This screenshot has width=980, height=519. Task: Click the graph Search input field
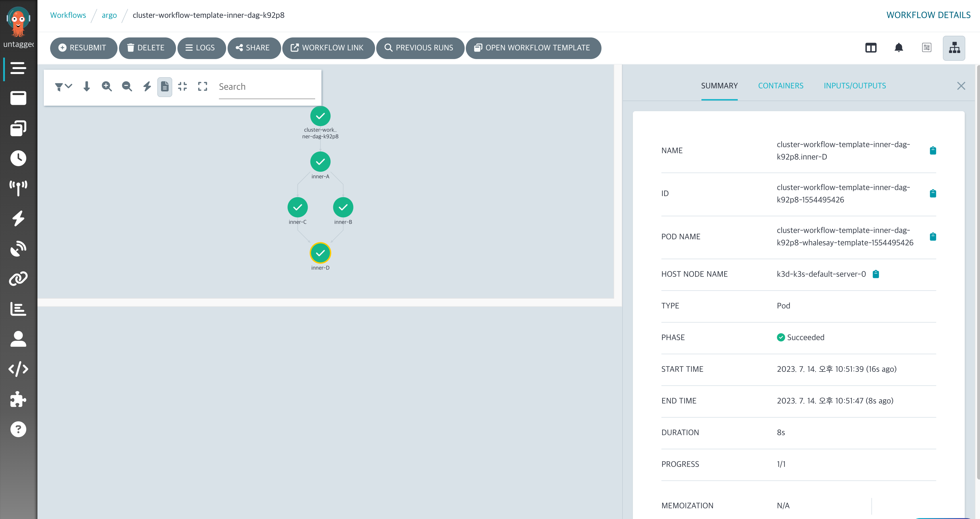coord(266,87)
